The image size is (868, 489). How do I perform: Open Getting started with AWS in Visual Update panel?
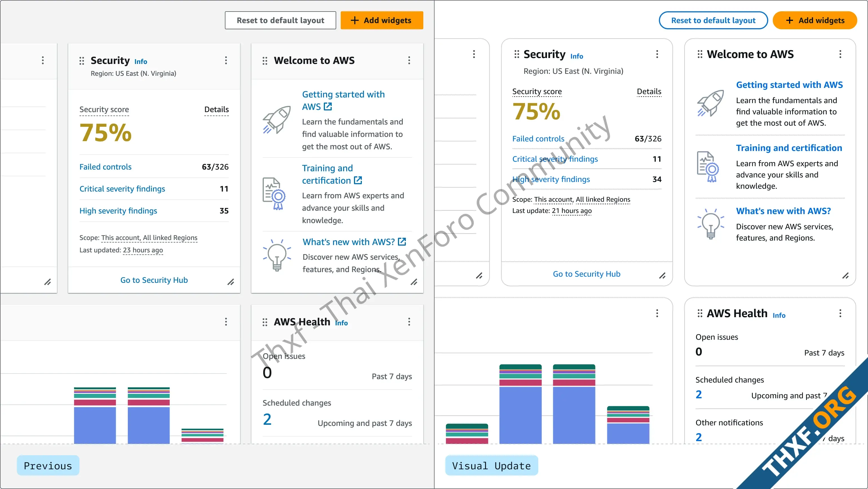pos(789,85)
